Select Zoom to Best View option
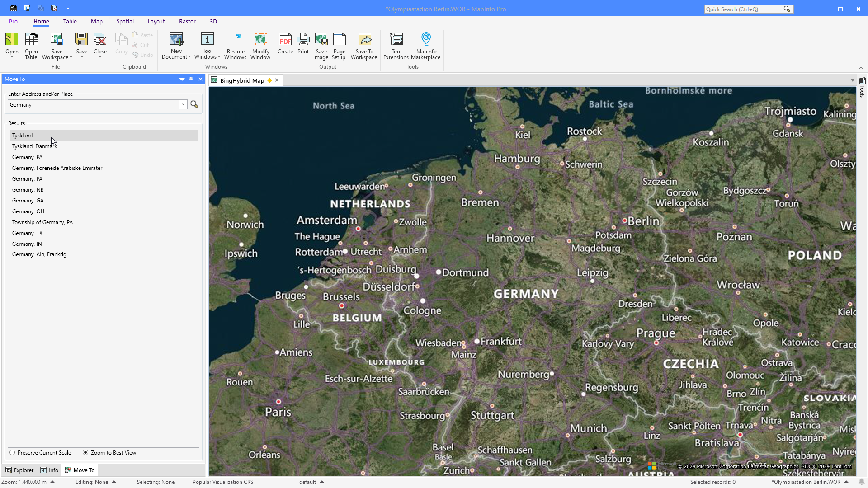The height and width of the screenshot is (488, 868). (85, 452)
